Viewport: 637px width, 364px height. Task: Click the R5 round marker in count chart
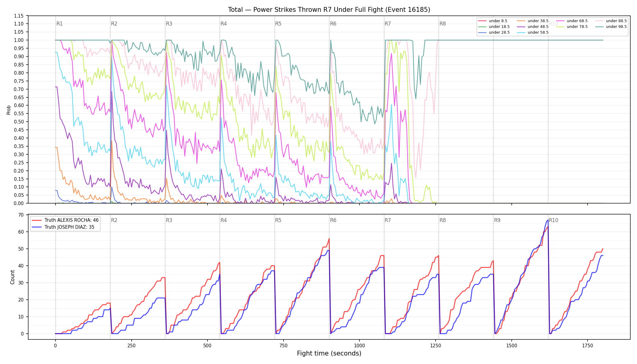pos(278,220)
